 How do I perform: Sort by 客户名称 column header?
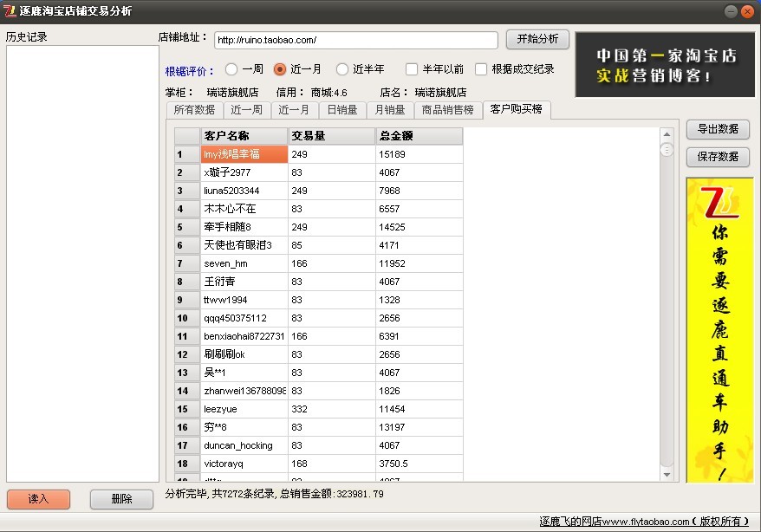(x=244, y=136)
